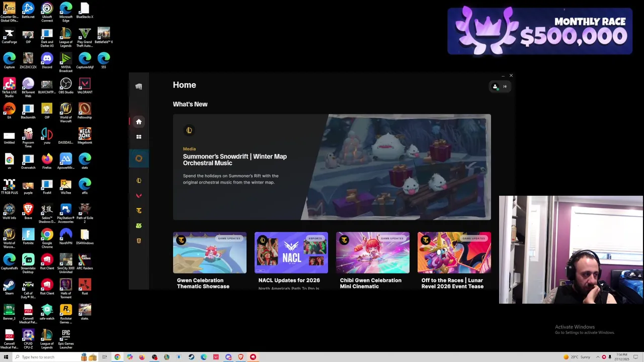644x362 pixels.
Task: Open Chibi Gwen Celebration Mini Cinematic card
Action: point(373,261)
